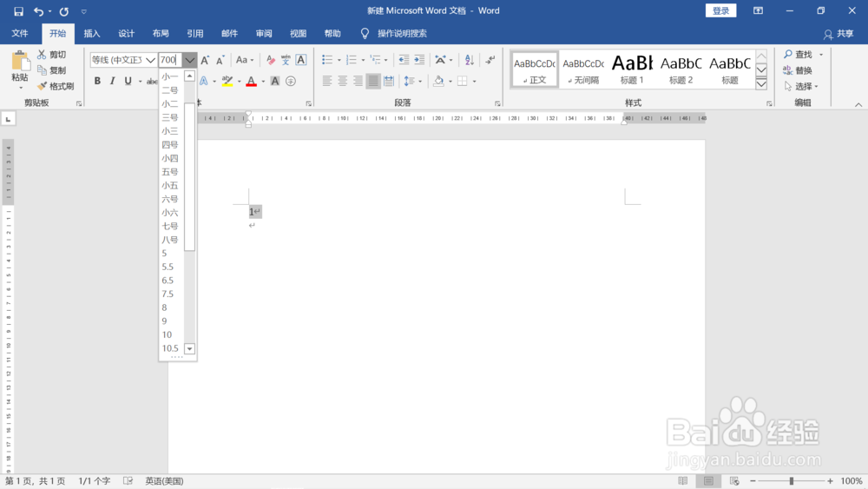Select font size 四号 from the list
868x489 pixels.
point(172,144)
